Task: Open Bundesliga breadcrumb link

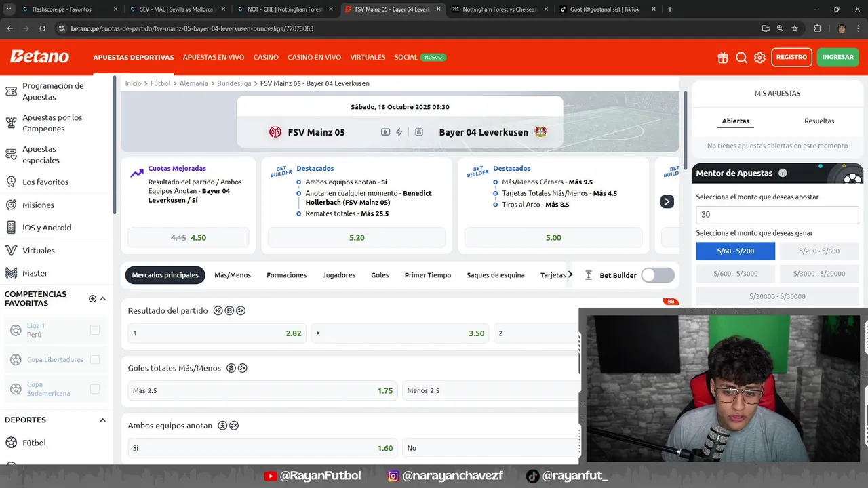Action: (234, 83)
